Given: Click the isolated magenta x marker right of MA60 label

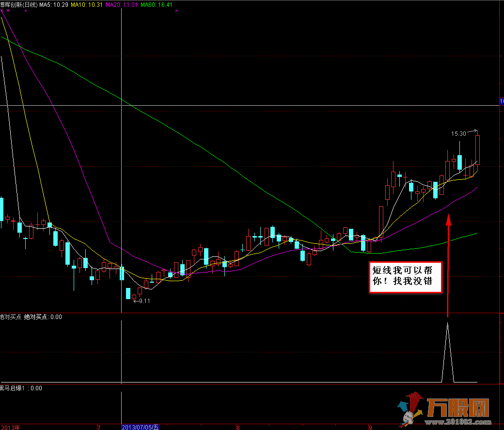Looking at the screenshot, I should pos(176,11).
